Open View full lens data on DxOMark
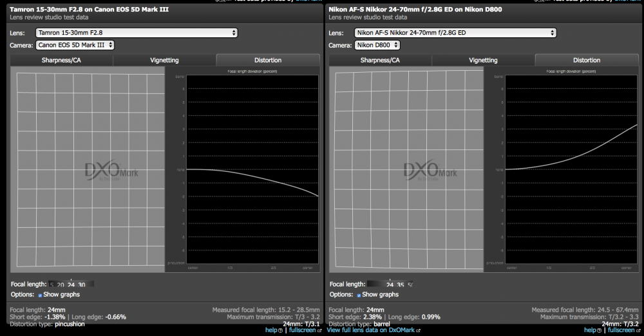Image resolution: width=644 pixels, height=336 pixels. [371, 330]
